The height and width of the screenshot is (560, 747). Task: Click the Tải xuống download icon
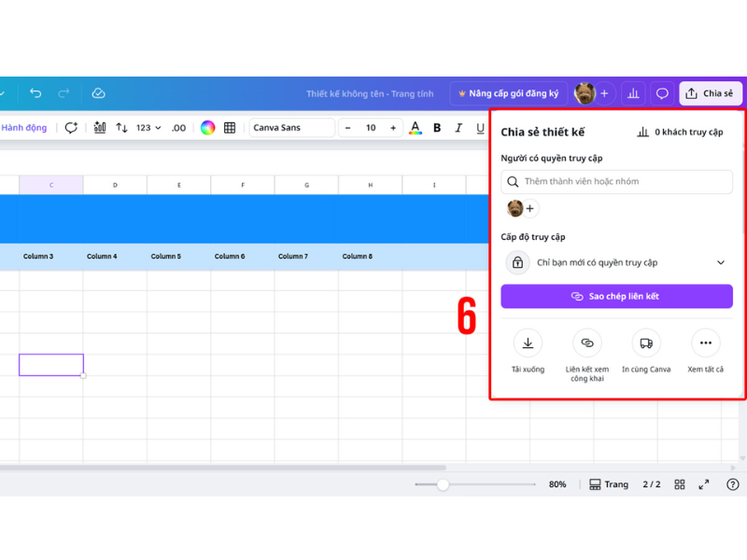528,343
